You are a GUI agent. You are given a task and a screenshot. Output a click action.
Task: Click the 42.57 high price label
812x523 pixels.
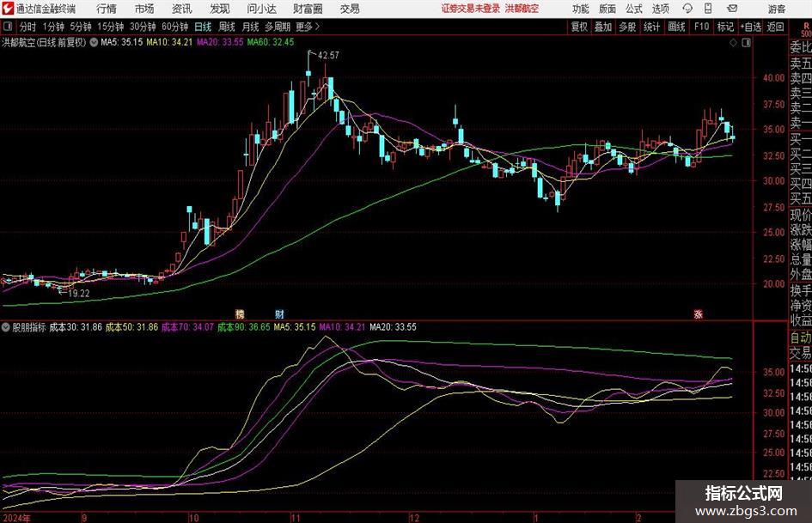tap(328, 55)
